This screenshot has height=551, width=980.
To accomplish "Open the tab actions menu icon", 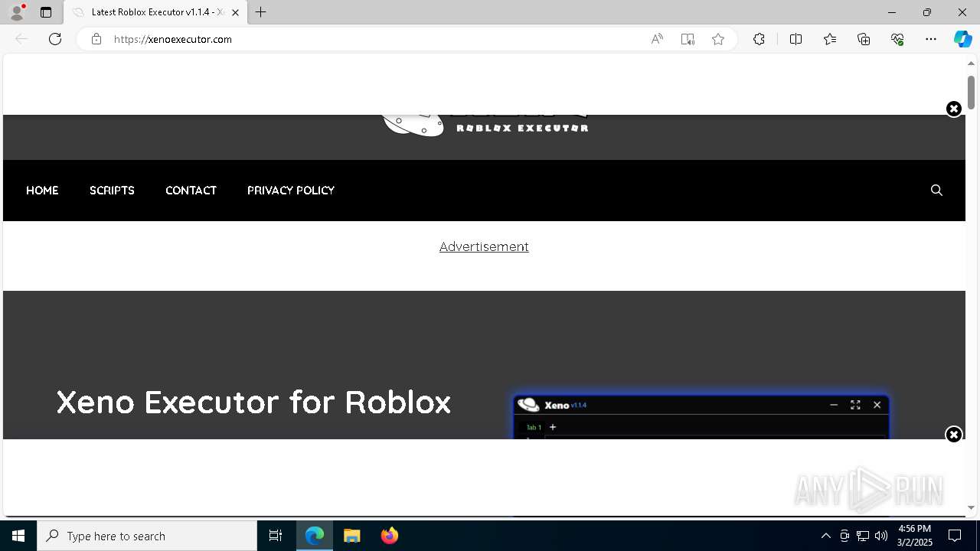I will pyautogui.click(x=46, y=12).
